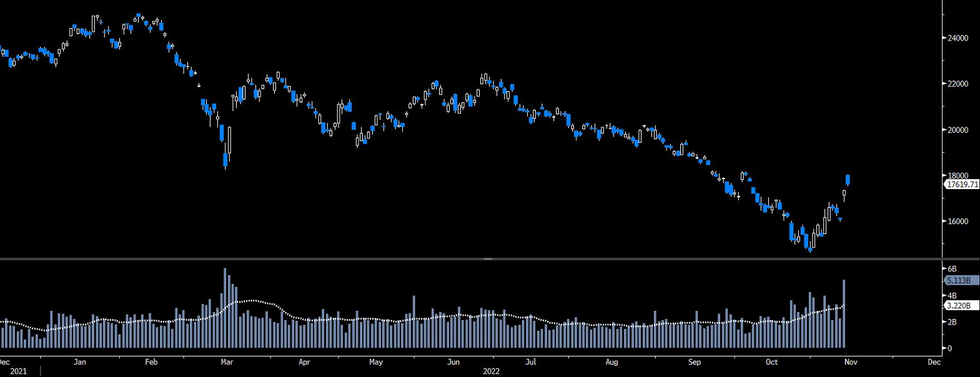This screenshot has width=980, height=377.
Task: Click the 2021 year label on time axis
Action: tap(18, 371)
